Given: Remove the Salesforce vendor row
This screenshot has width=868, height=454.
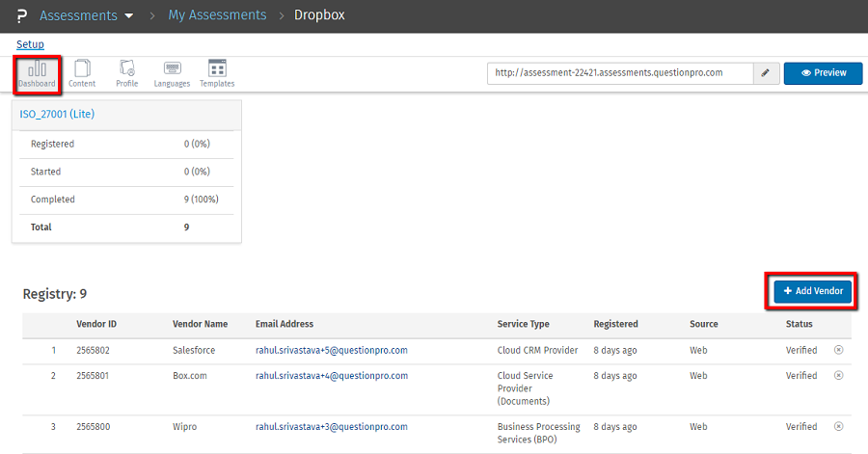Looking at the screenshot, I should pyautogui.click(x=838, y=350).
